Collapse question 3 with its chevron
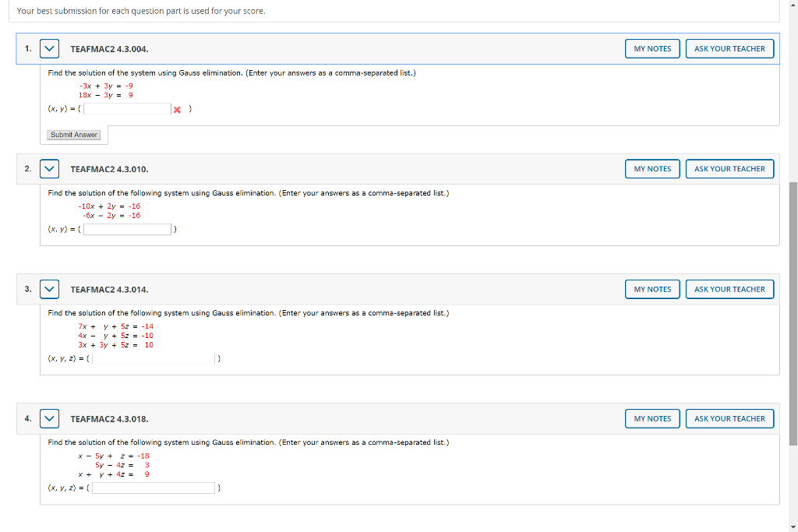Image resolution: width=798 pixels, height=532 pixels. (49, 289)
